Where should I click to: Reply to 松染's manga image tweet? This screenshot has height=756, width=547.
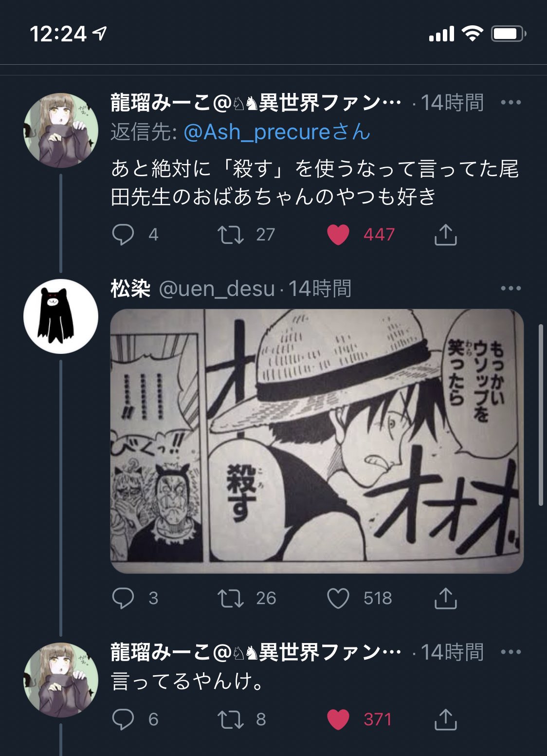[x=123, y=598]
